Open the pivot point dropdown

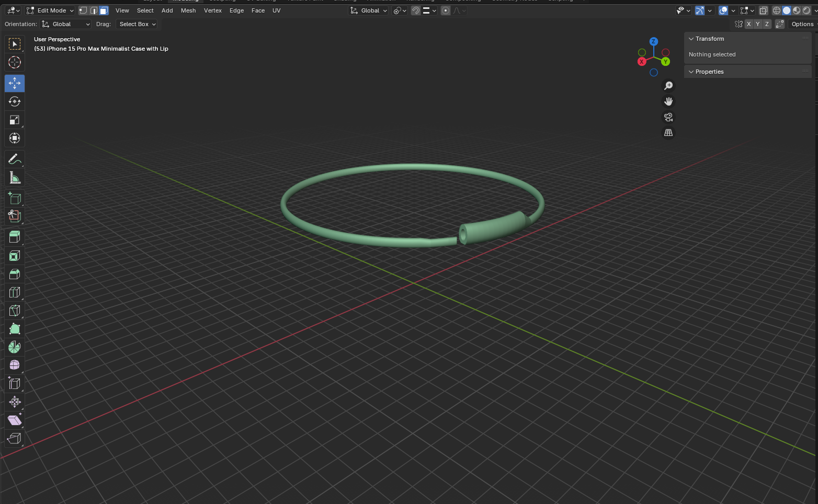400,10
